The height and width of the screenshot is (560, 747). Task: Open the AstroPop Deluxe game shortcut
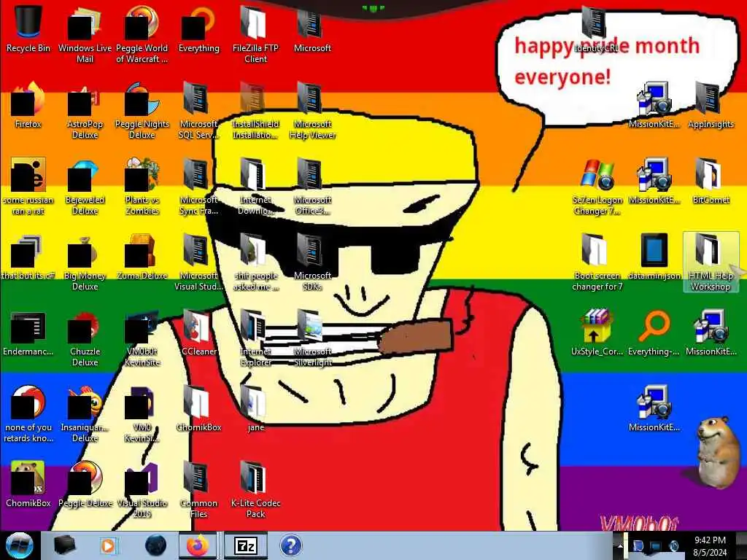point(85,111)
